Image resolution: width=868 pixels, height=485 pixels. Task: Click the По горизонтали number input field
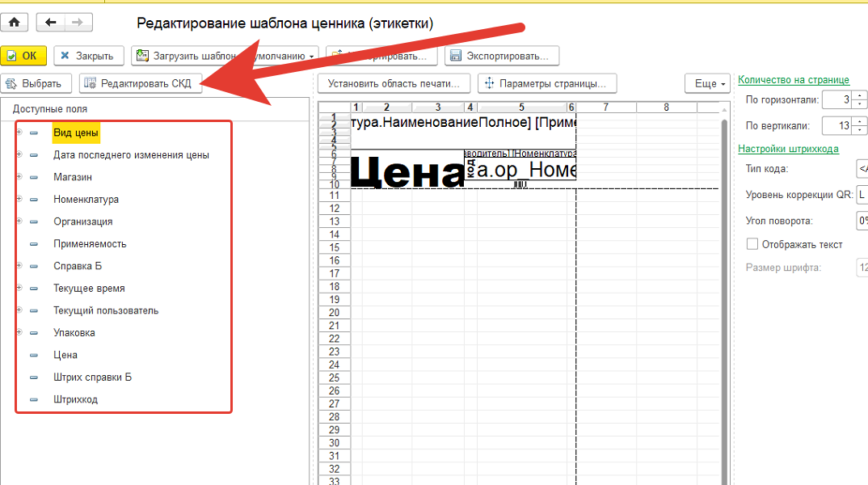[836, 100]
